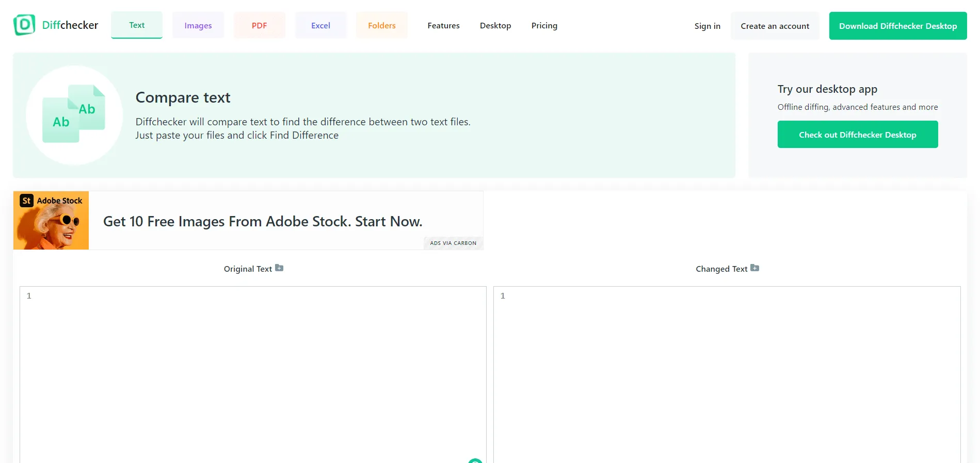Click the Diffchecker brand name text
The height and width of the screenshot is (463, 980).
(70, 25)
